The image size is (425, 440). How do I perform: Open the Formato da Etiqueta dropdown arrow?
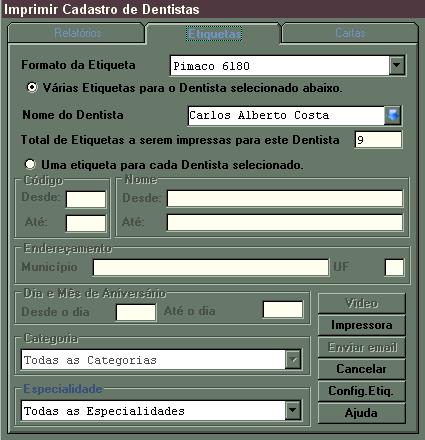397,65
